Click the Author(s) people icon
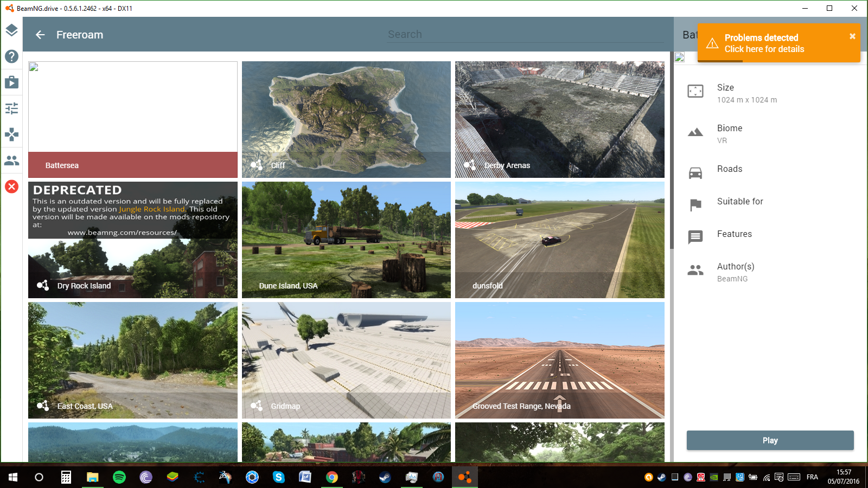The image size is (868, 488). [695, 270]
